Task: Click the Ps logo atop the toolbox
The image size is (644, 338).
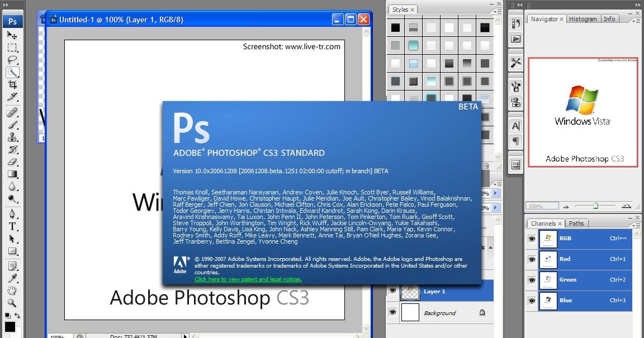Action: 13,21
